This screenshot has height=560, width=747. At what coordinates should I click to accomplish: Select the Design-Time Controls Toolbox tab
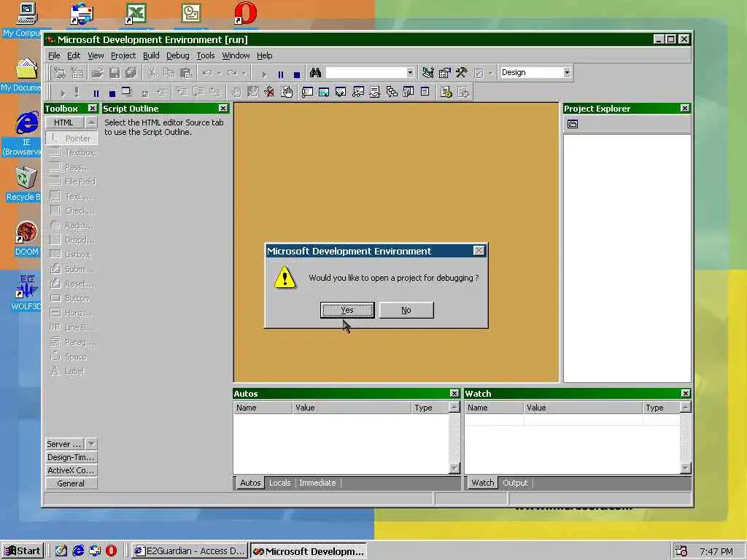71,457
